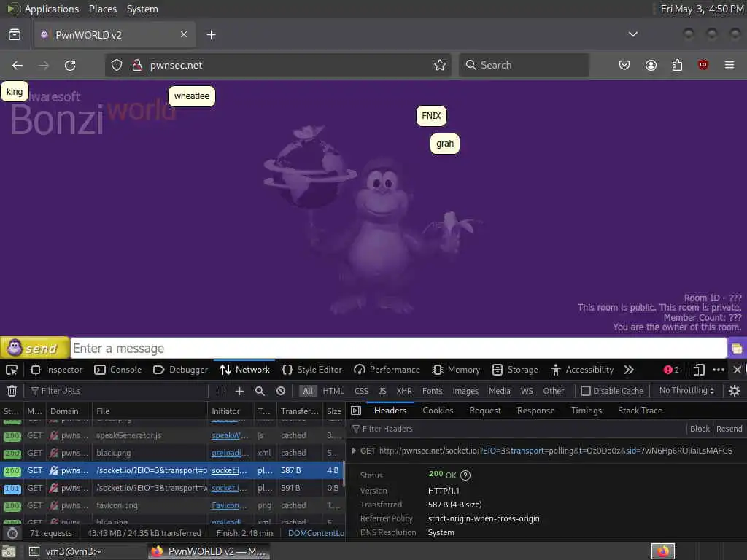This screenshot has width=747, height=560.
Task: Open the Response details tab
Action: point(536,411)
